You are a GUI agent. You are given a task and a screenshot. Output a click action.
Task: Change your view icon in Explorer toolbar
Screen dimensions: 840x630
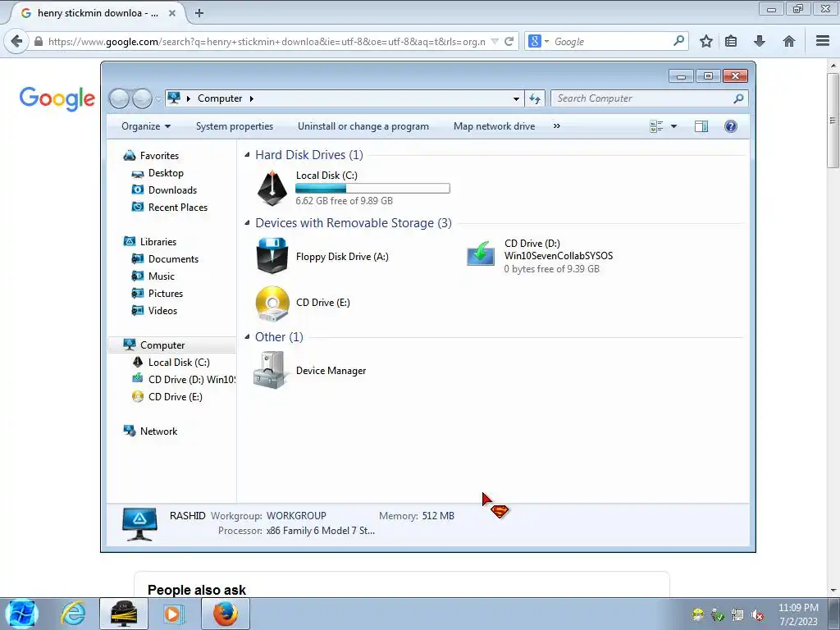(x=656, y=126)
